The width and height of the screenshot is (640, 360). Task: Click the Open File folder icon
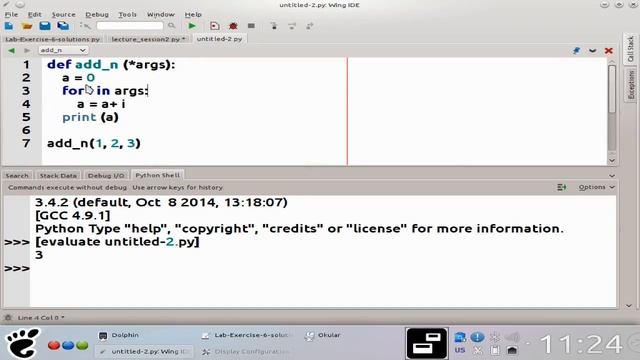(27, 26)
